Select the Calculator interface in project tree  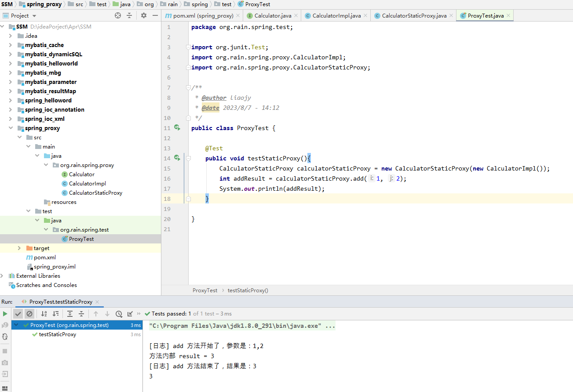click(x=78, y=174)
